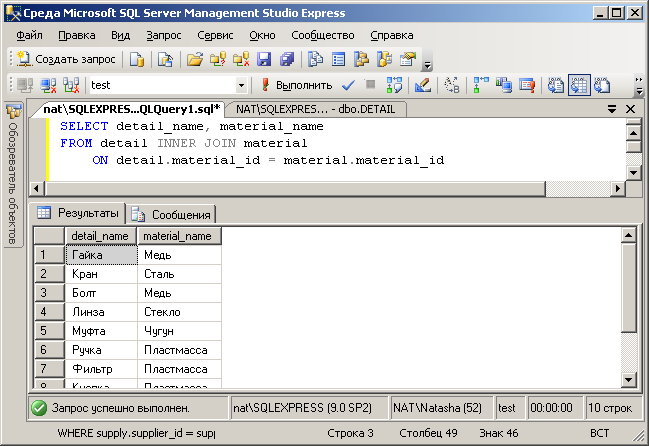Close the current query document tab
The image size is (649, 446).
pos(630,109)
